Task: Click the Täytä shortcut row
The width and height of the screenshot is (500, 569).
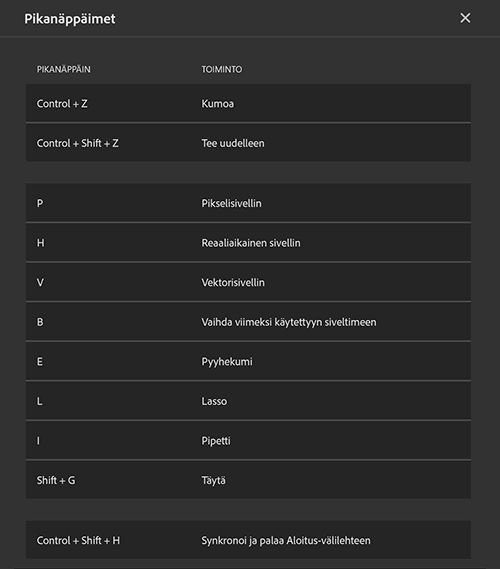Action: 248,480
